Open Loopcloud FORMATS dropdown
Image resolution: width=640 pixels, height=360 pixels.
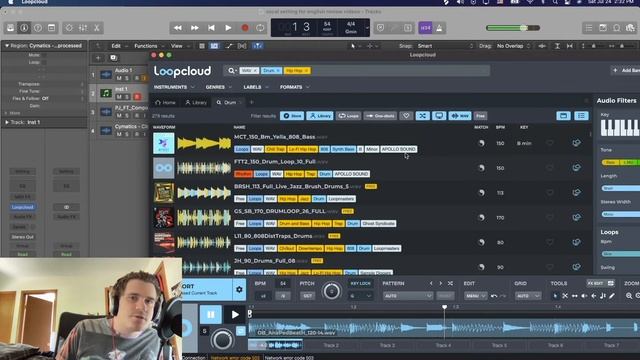(x=294, y=87)
